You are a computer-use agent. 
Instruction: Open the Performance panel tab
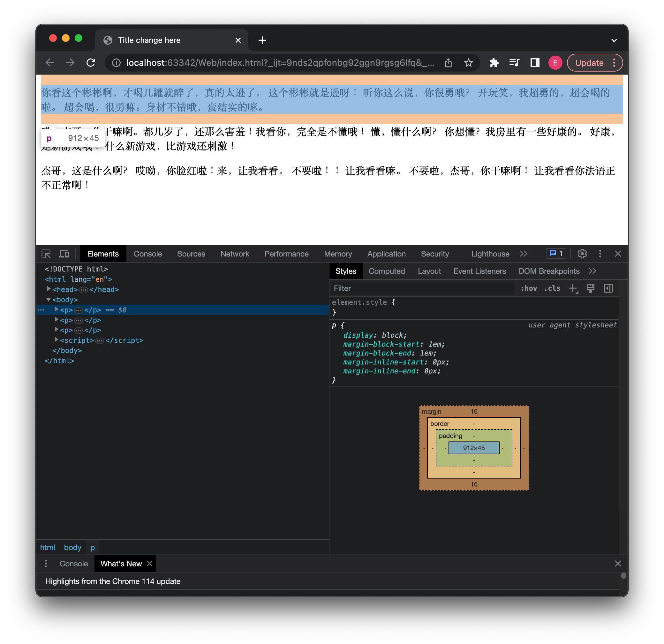[286, 254]
